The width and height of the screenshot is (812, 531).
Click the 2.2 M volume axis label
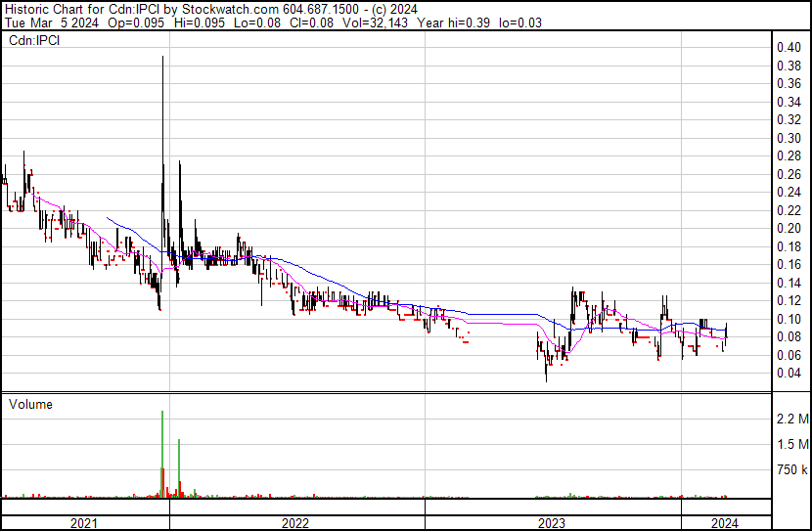coord(790,420)
